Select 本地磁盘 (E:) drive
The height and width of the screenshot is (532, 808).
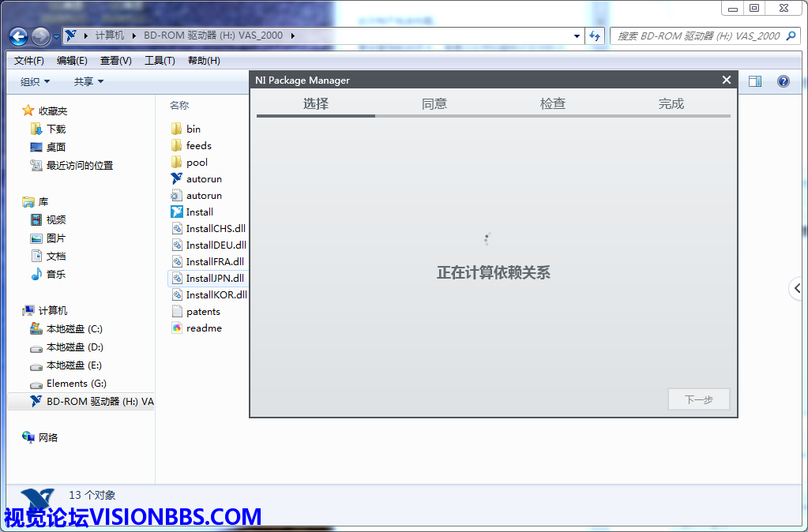[x=74, y=365]
